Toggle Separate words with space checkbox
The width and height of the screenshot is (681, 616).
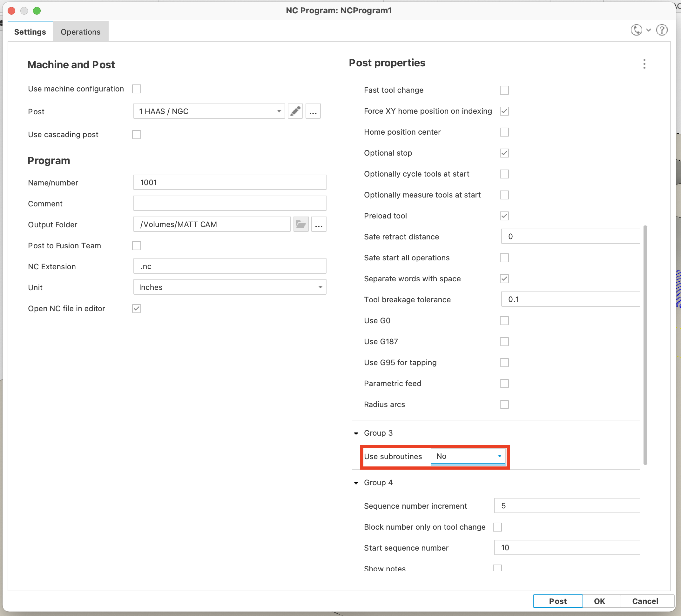[504, 278]
